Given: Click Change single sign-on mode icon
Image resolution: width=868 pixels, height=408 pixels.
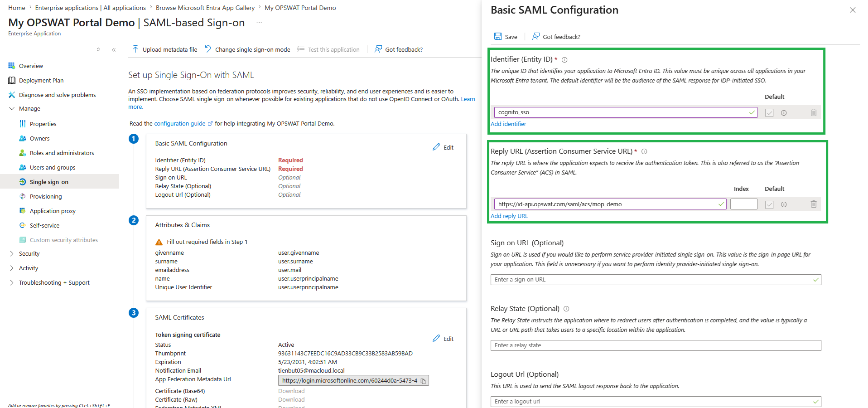Looking at the screenshot, I should click(208, 49).
